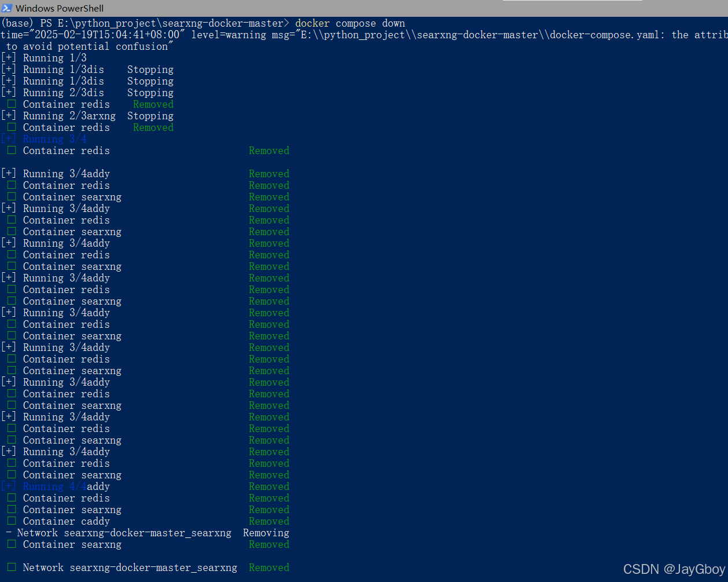Click "Stopping" on the "Running 2/3dis" line
The height and width of the screenshot is (582, 728).
[x=150, y=93]
